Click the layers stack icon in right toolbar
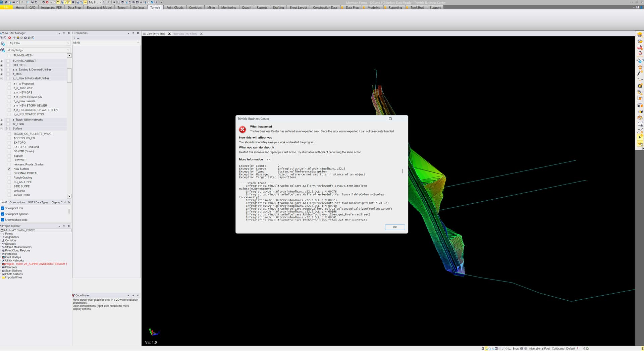The width and height of the screenshot is (644, 351). click(640, 35)
